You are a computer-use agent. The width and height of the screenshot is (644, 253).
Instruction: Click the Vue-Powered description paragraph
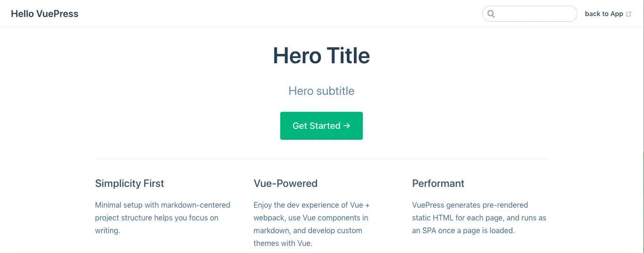311,224
